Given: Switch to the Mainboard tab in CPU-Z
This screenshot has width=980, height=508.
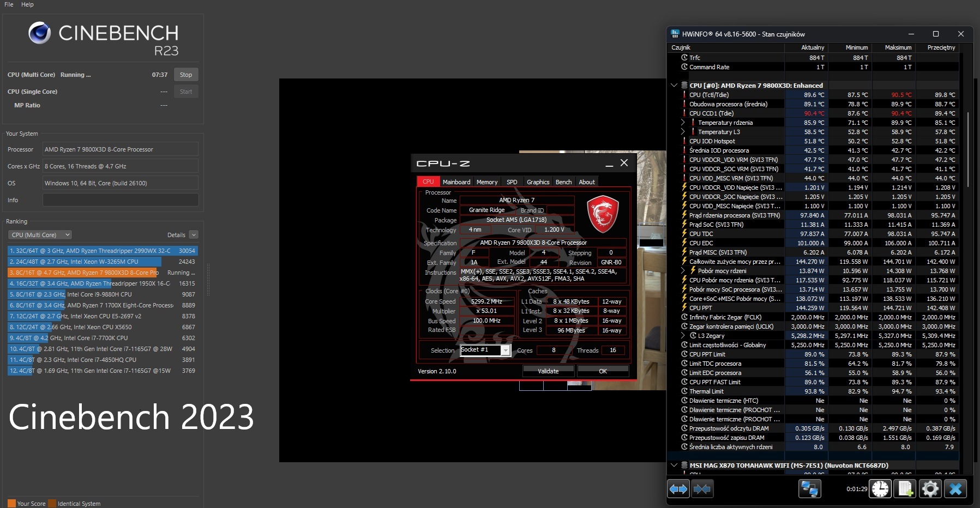Looking at the screenshot, I should 456,182.
